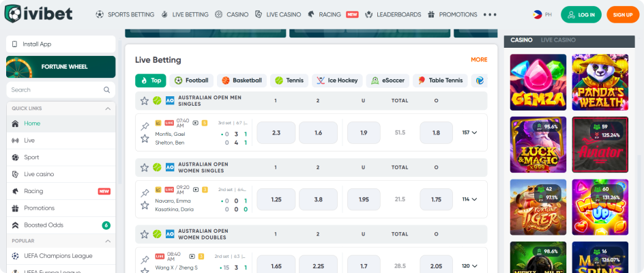
Task: Bet odds 1.25 on Navarro
Action: 276,199
